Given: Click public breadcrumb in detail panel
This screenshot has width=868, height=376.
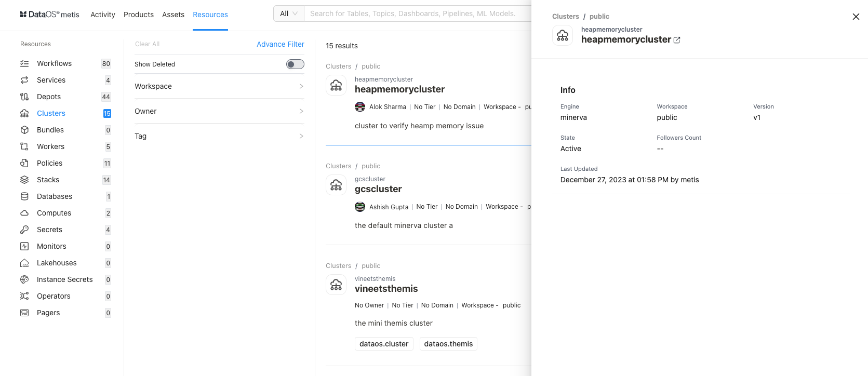Looking at the screenshot, I should [599, 17].
